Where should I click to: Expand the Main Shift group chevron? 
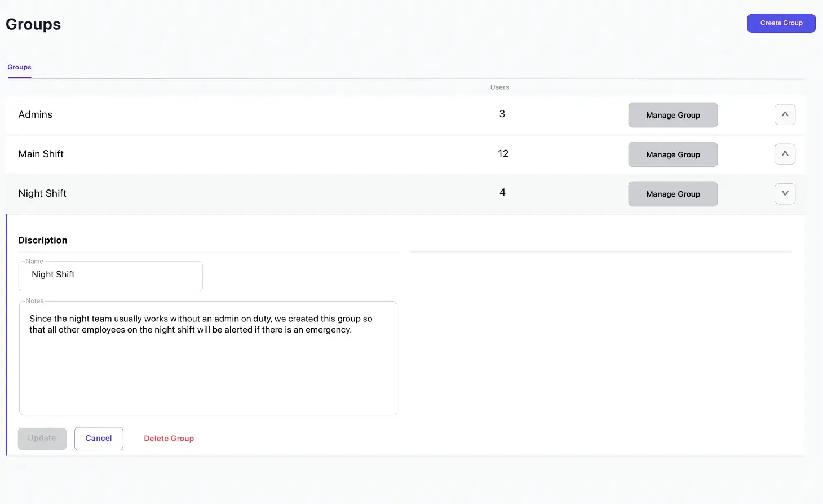point(785,154)
